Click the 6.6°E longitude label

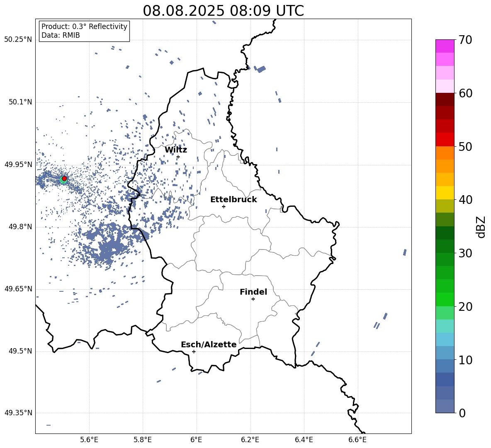pyautogui.click(x=357, y=440)
